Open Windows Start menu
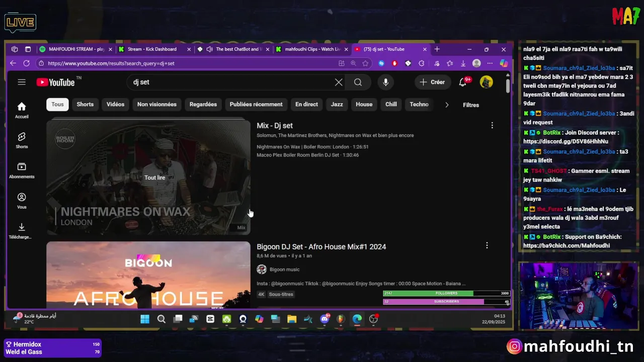The width and height of the screenshot is (644, 362). pyautogui.click(x=145, y=319)
